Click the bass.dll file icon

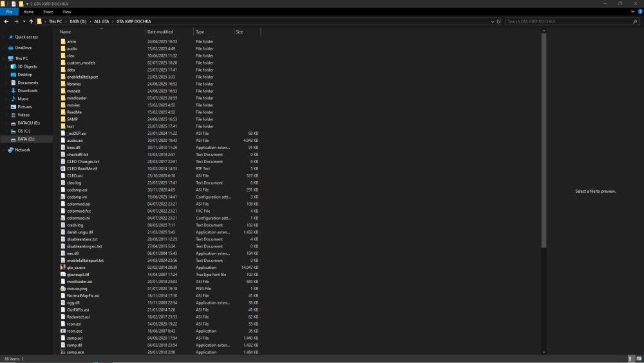click(63, 147)
